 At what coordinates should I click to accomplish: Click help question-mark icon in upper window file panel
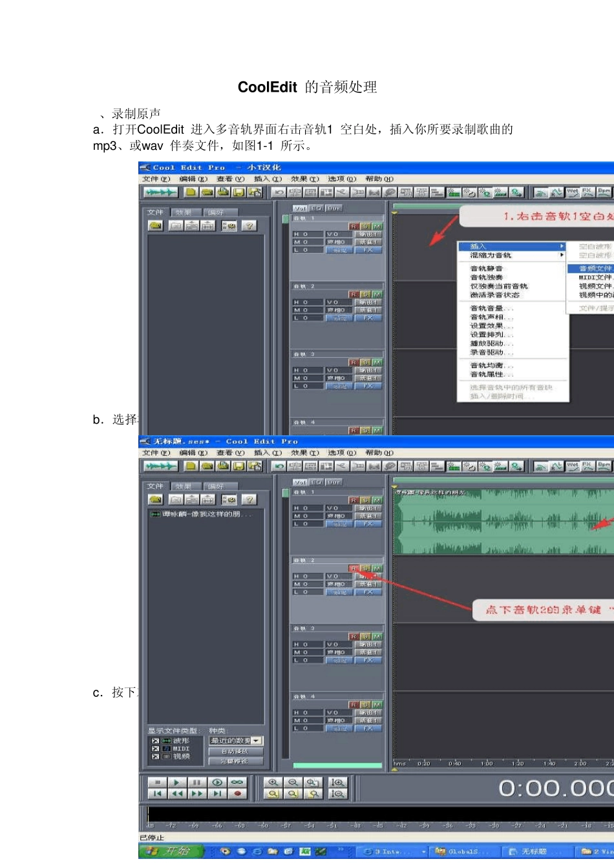[249, 226]
